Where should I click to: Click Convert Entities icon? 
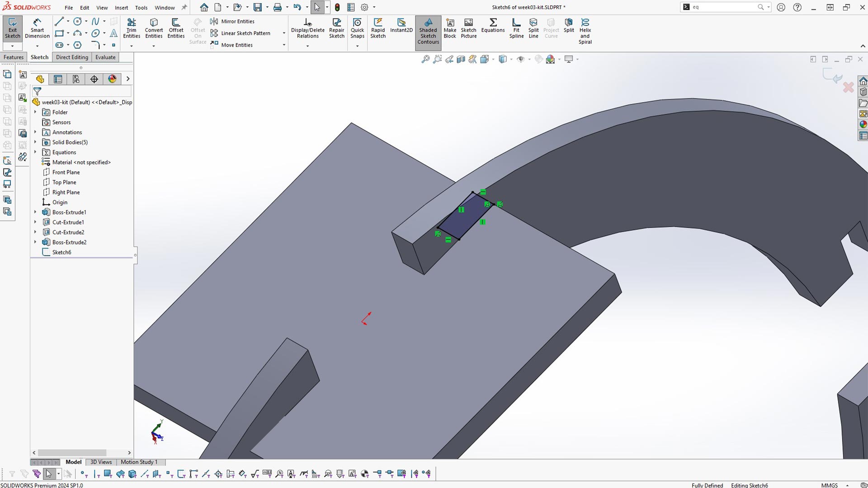tap(154, 28)
